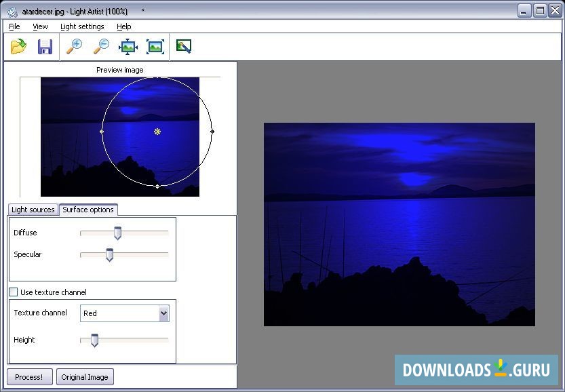
Task: Enable the Use texture channel checkbox
Action: tap(14, 292)
